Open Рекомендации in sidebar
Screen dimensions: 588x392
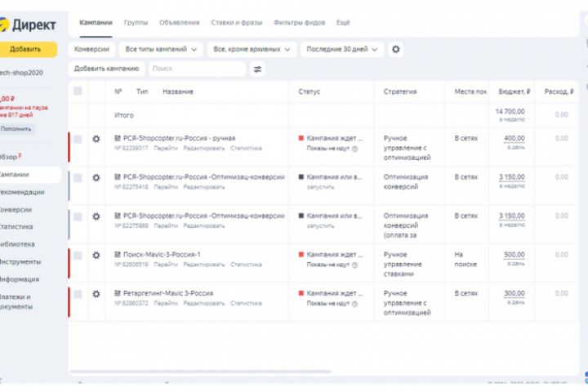click(22, 192)
